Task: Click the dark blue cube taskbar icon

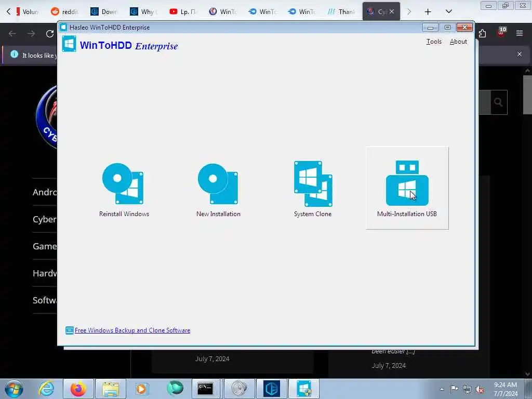Action: 271,389
